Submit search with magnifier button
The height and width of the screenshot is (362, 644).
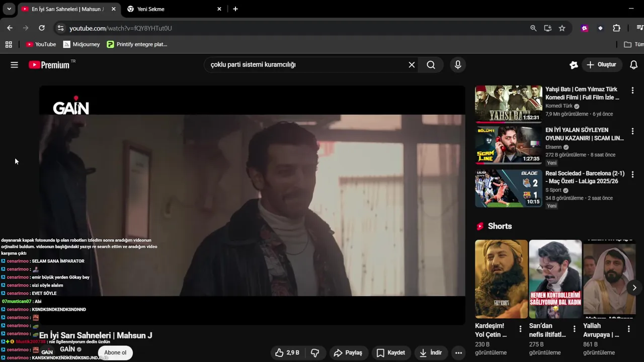(x=431, y=65)
